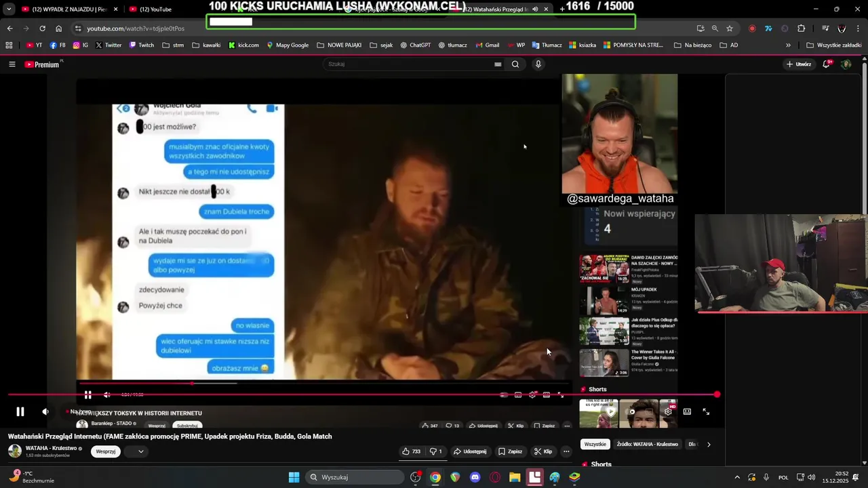
Task: Click Wesprzyj button next to WATAHA channel
Action: [106, 451]
